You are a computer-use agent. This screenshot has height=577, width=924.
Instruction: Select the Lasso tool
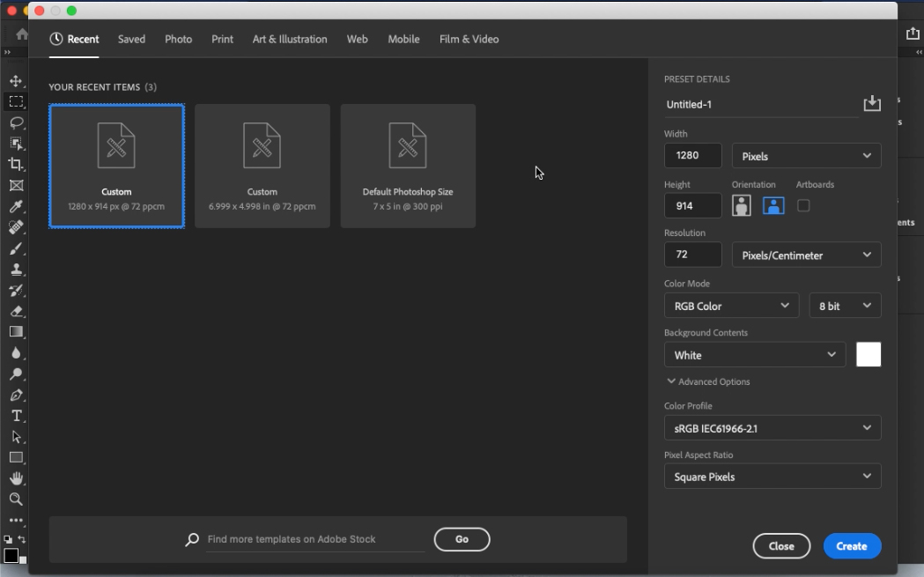(16, 122)
